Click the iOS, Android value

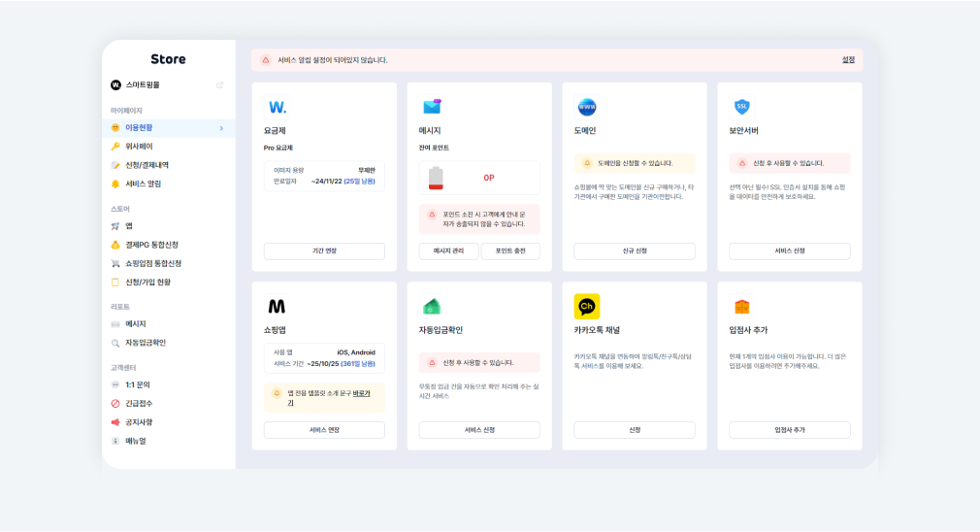point(356,352)
